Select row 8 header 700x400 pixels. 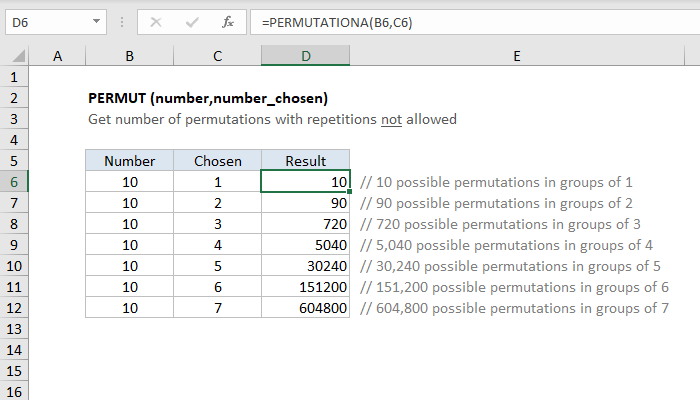(x=14, y=224)
